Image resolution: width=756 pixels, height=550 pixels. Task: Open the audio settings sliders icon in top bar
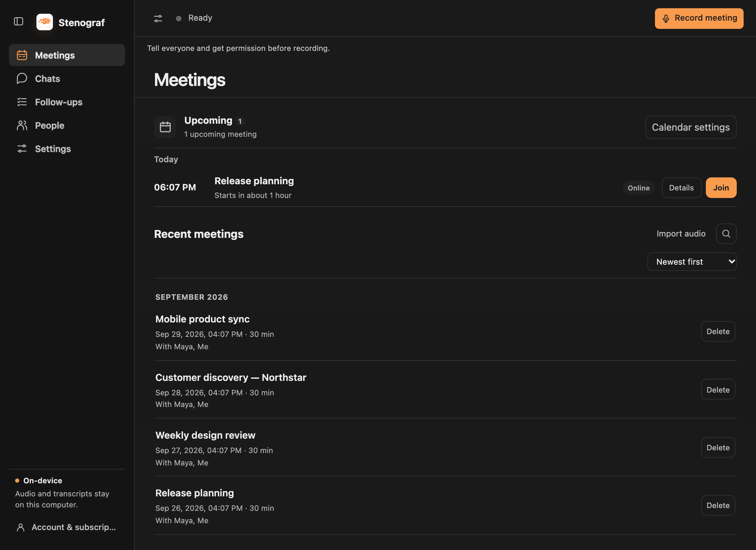click(x=158, y=18)
